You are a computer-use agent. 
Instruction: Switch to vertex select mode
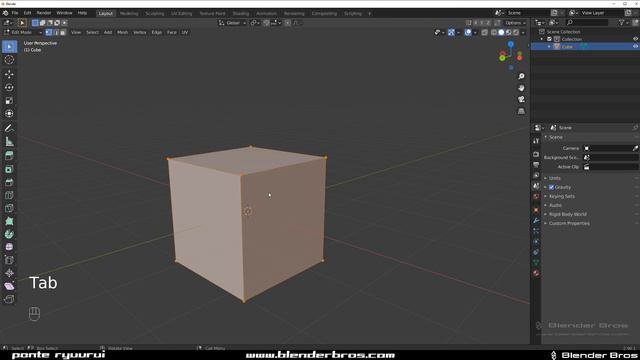[49, 32]
